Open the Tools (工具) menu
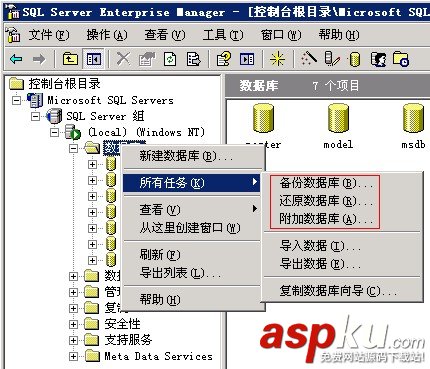Image resolution: width=430 pixels, height=369 pixels. [x=223, y=35]
